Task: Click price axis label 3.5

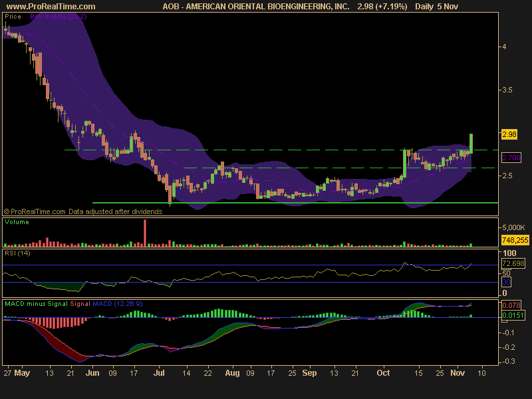Action: [507, 90]
